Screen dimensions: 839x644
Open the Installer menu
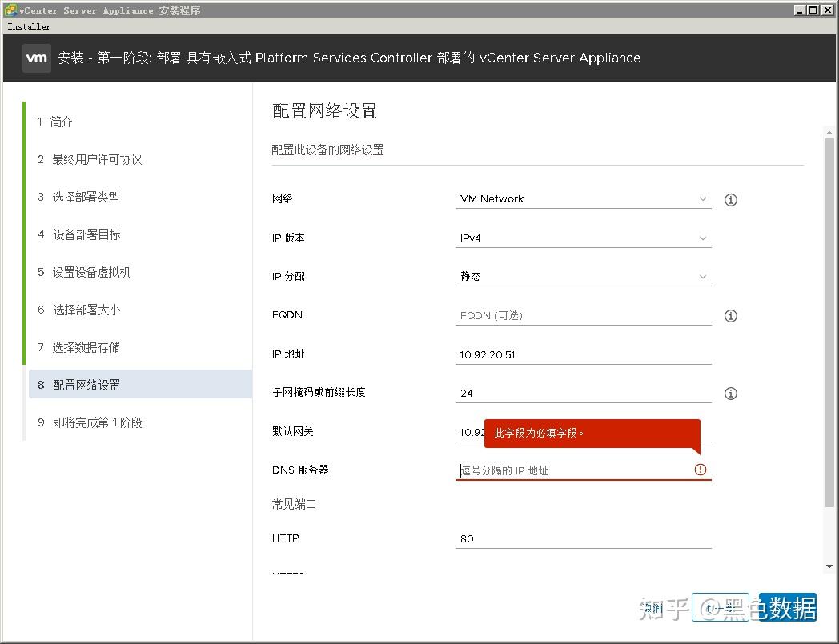click(29, 26)
